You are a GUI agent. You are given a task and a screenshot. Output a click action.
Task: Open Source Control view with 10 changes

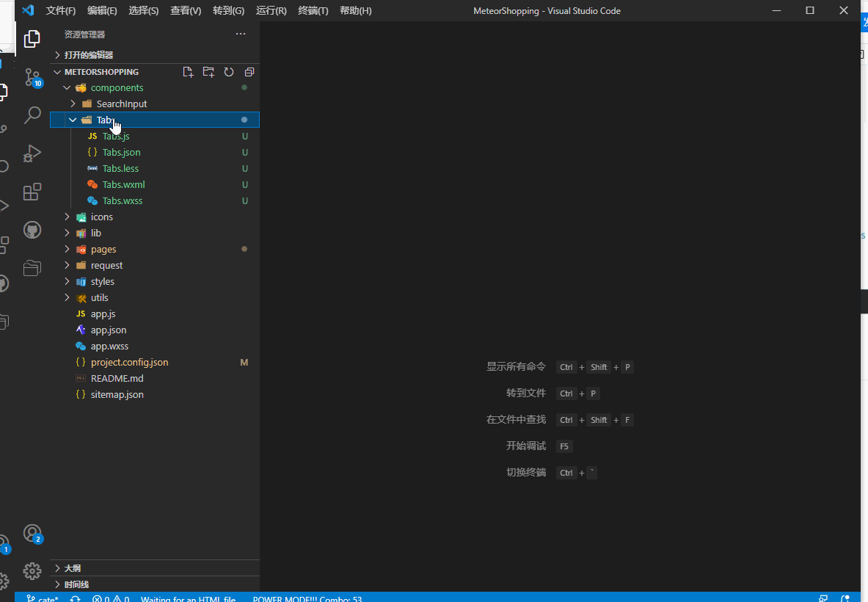point(32,78)
